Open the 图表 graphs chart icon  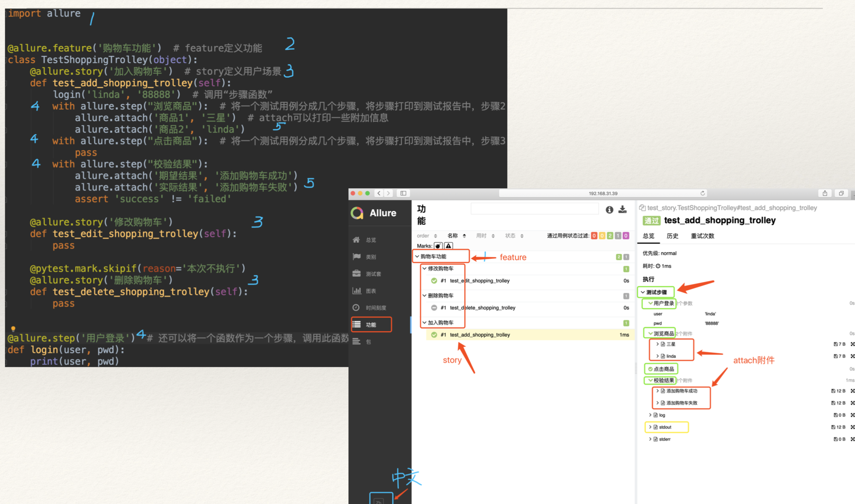(x=357, y=291)
